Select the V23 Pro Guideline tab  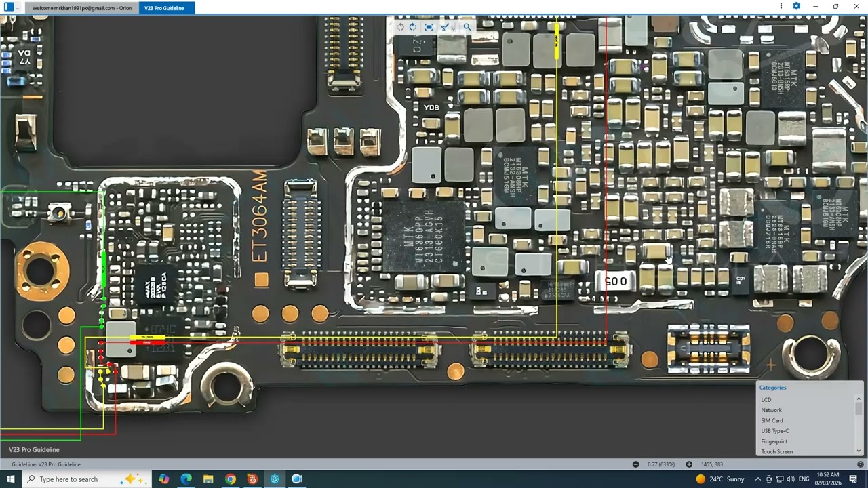tap(164, 8)
